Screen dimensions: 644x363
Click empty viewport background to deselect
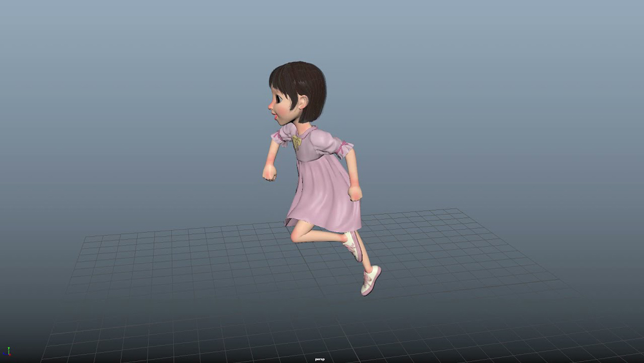coord(129,97)
